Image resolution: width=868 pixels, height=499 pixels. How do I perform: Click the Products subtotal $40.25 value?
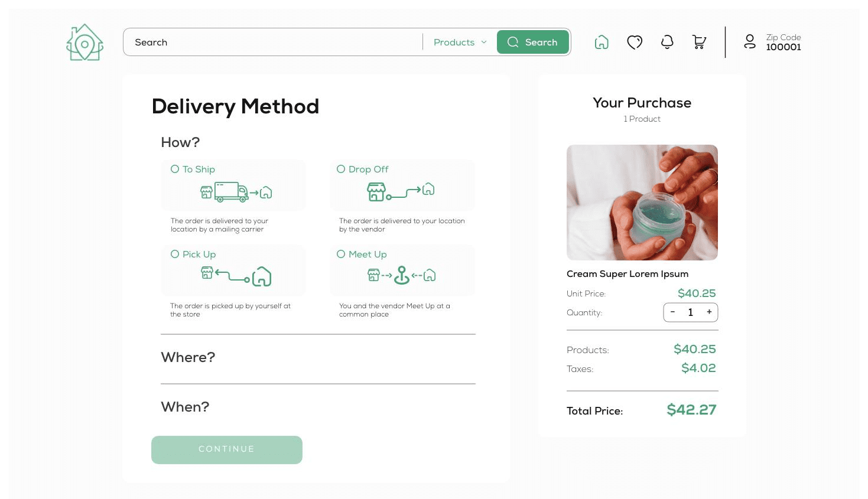click(x=695, y=349)
